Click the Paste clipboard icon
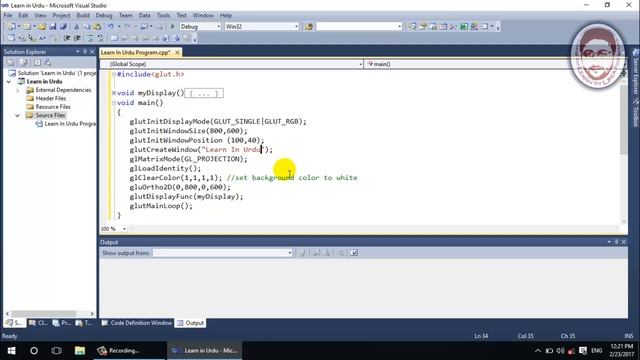The width and height of the screenshot is (640, 360). [97, 27]
